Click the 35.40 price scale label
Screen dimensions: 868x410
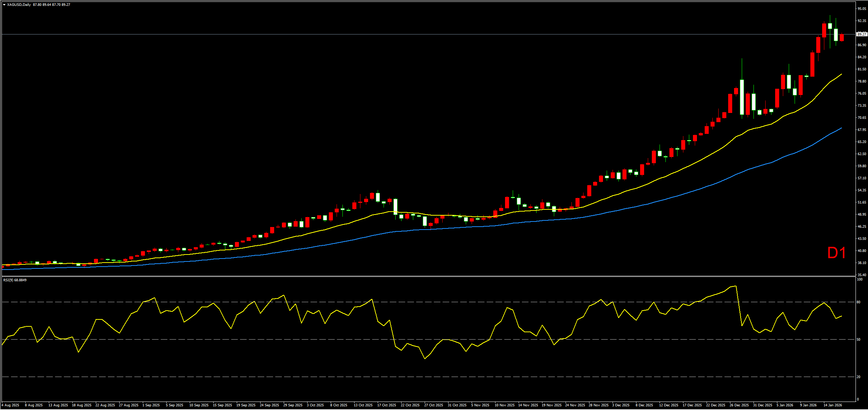(861, 275)
